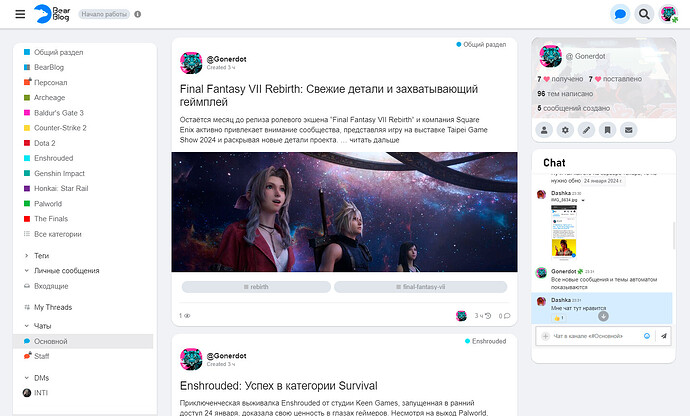Viewport: 690px width, 416px height.
Task: Select Dota 2 category
Action: pos(44,143)
